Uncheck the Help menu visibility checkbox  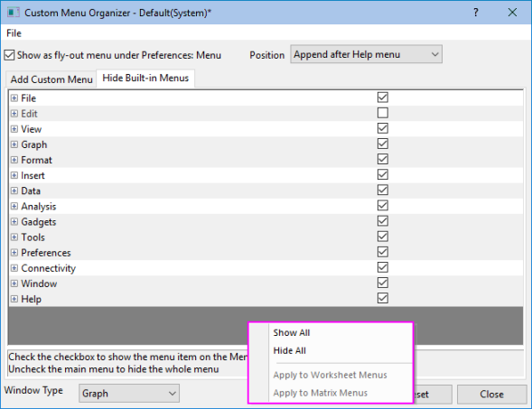click(383, 298)
